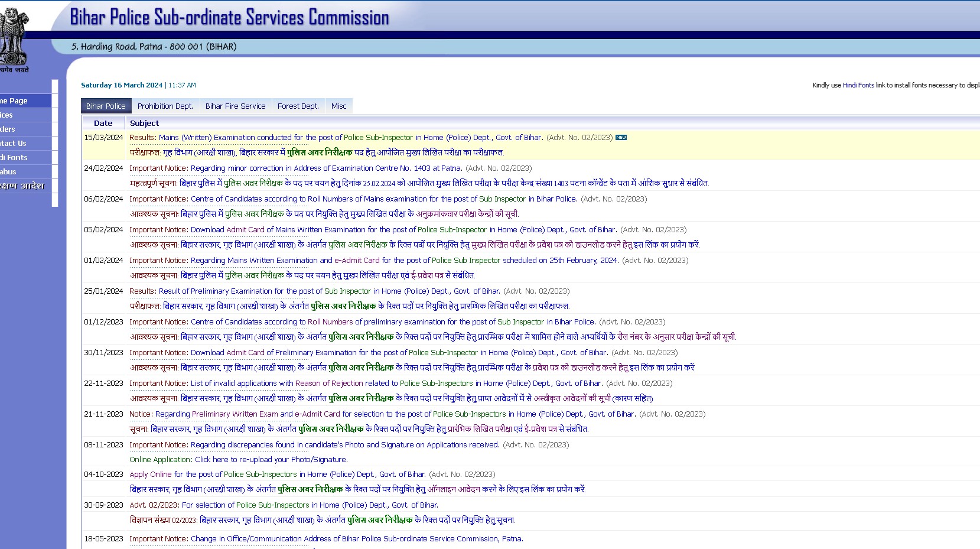This screenshot has width=980, height=549.
Task: Click the Subject column header
Action: (x=144, y=123)
